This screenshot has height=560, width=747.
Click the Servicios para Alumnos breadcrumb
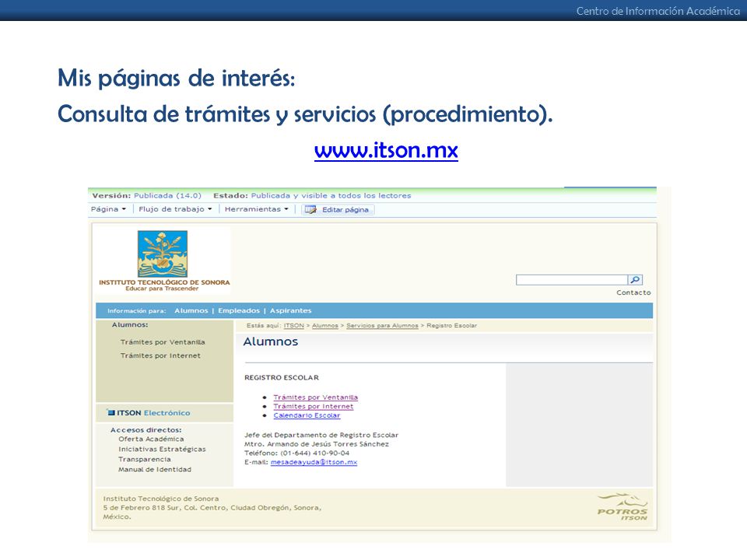382,326
